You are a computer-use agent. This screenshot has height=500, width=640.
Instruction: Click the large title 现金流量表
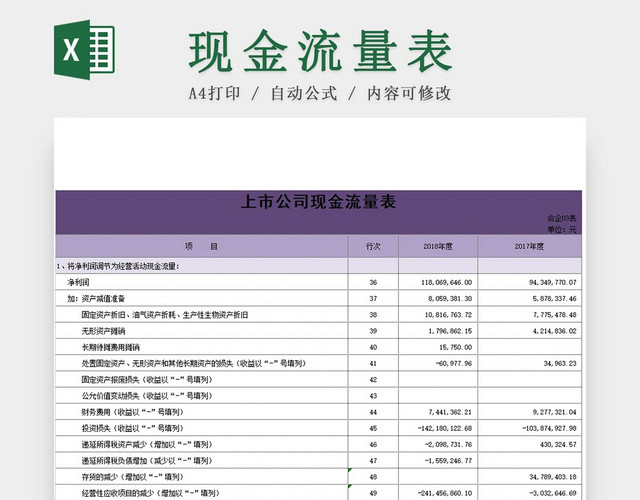tap(320, 51)
